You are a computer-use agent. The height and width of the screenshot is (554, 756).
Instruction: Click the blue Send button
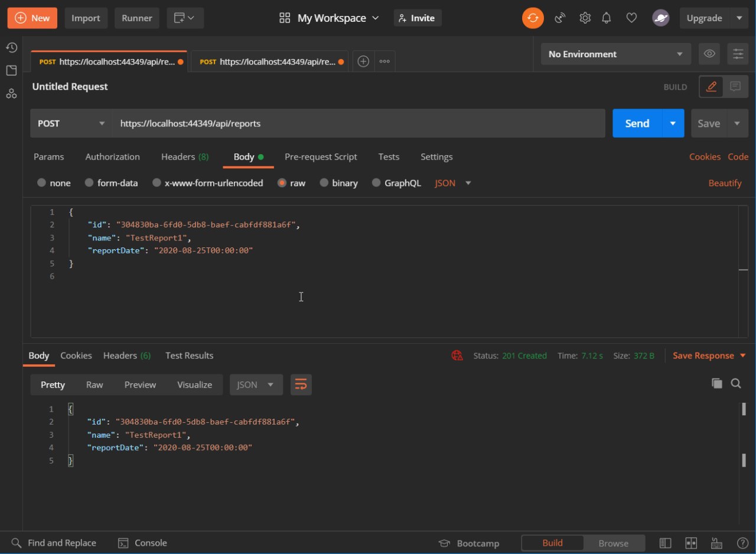637,123
